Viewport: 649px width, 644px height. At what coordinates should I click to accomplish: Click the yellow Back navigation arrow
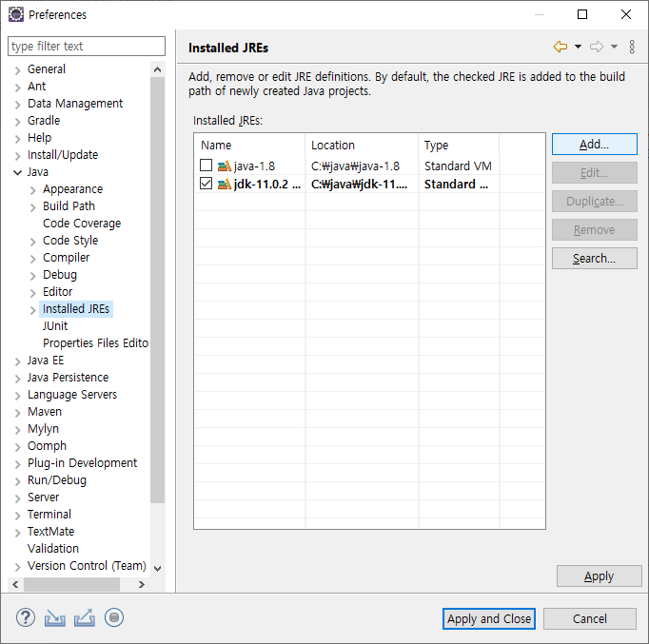(560, 47)
